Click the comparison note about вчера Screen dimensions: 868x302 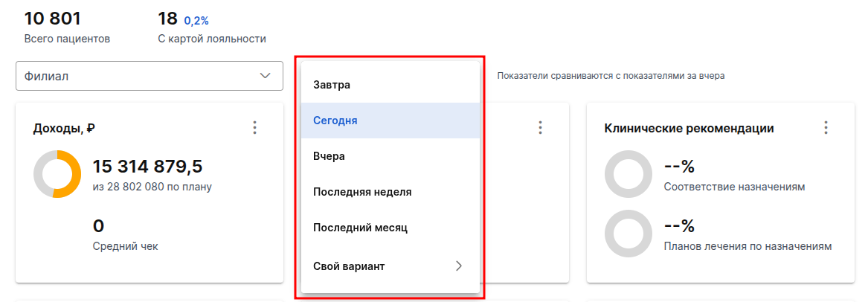click(x=611, y=76)
